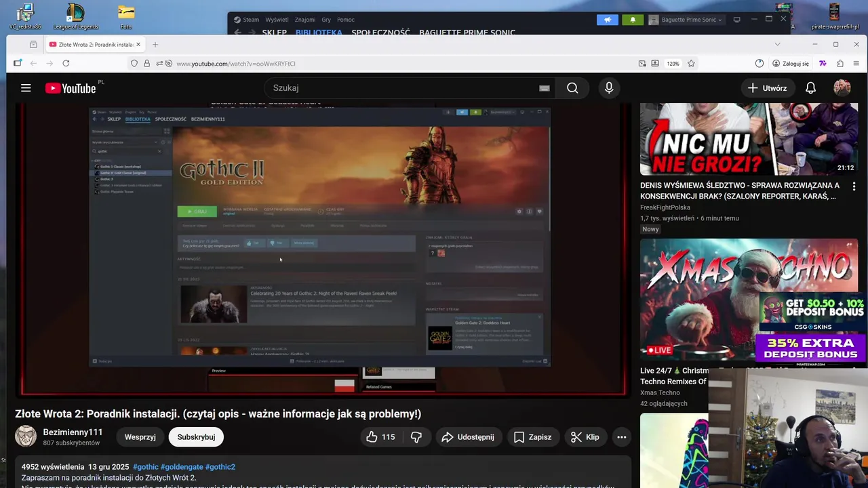
Task: Click the Wesprzyj button
Action: (x=140, y=437)
